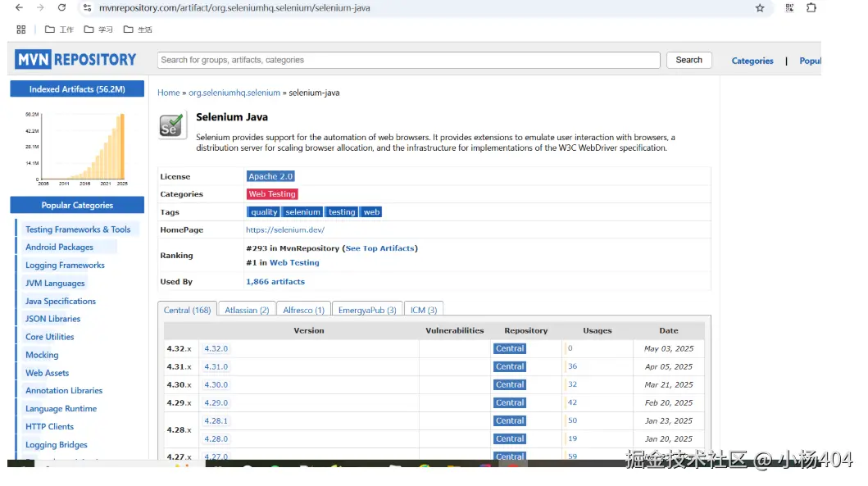This screenshot has height=486, width=868.
Task: Open the 1,866 artifacts link
Action: pos(275,281)
